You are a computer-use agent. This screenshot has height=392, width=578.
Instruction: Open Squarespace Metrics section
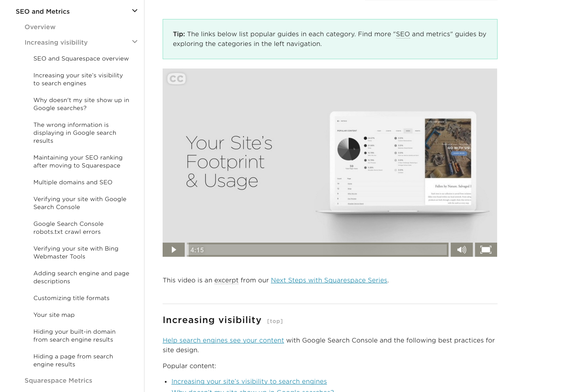58,381
